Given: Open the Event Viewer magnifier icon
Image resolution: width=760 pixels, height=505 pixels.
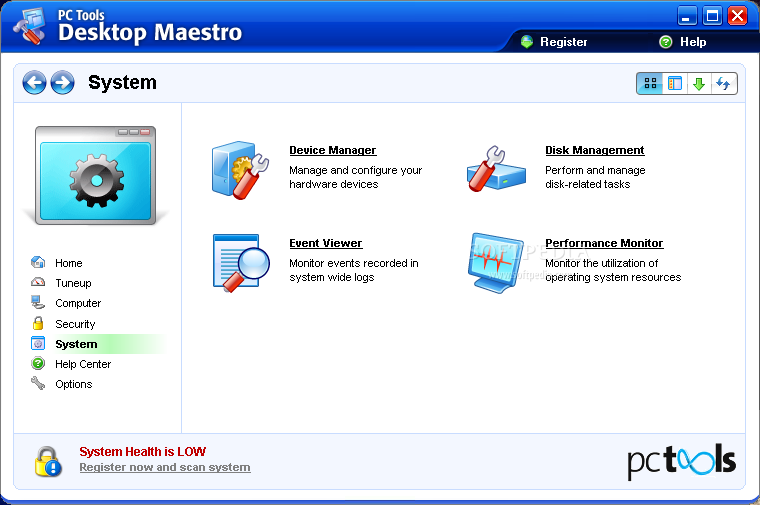Looking at the screenshot, I should [241, 263].
